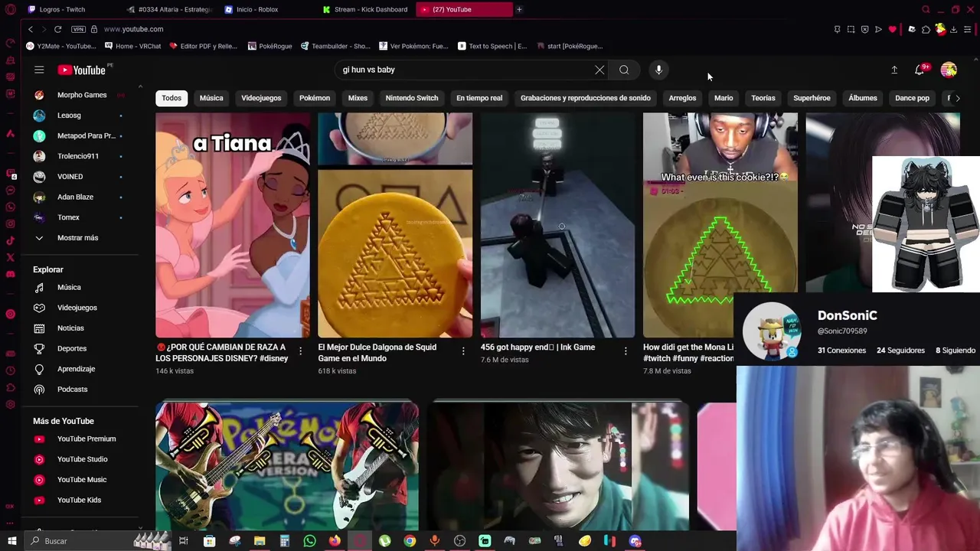
Task: Click the YouTube logo to go home
Action: (x=81, y=70)
